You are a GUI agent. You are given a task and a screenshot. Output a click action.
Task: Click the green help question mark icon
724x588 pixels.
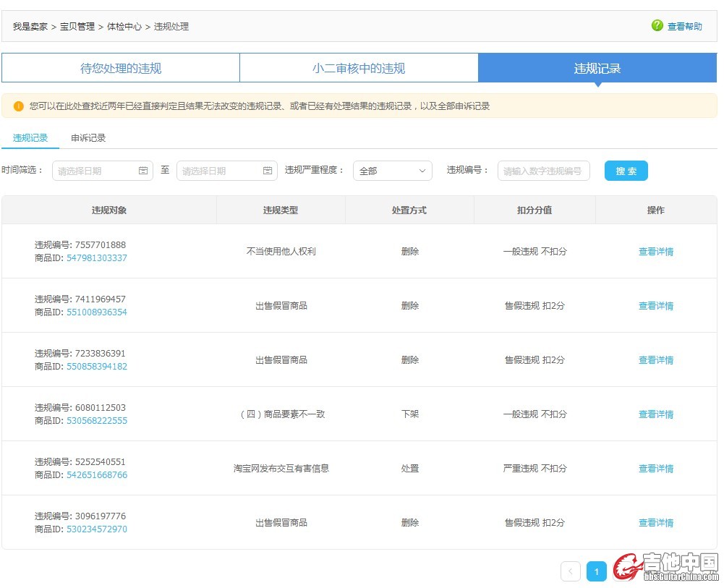[x=657, y=26]
